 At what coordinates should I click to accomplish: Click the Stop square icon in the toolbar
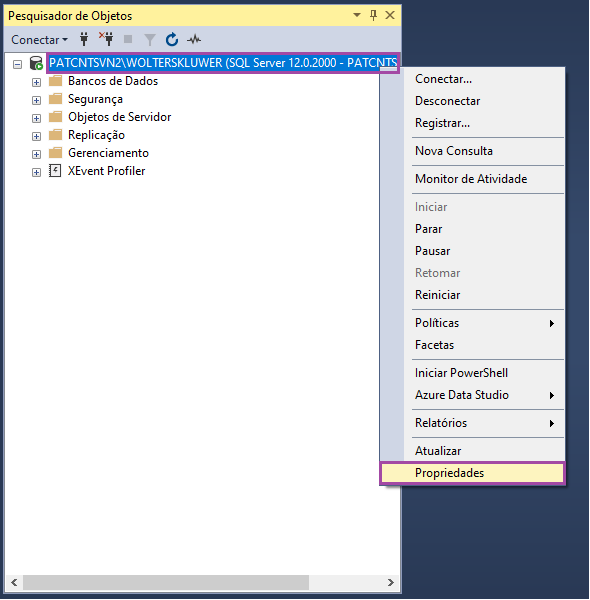pos(128,39)
